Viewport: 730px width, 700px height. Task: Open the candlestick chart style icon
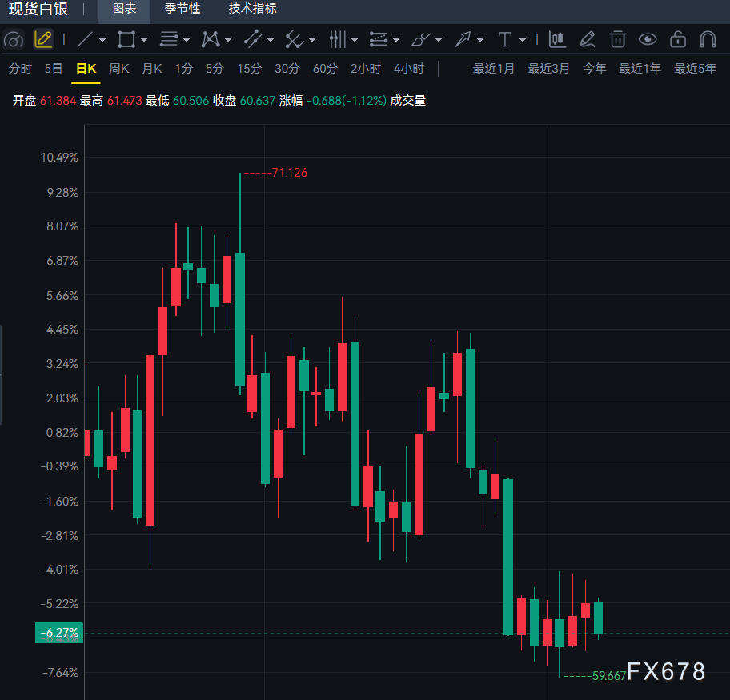coord(557,39)
